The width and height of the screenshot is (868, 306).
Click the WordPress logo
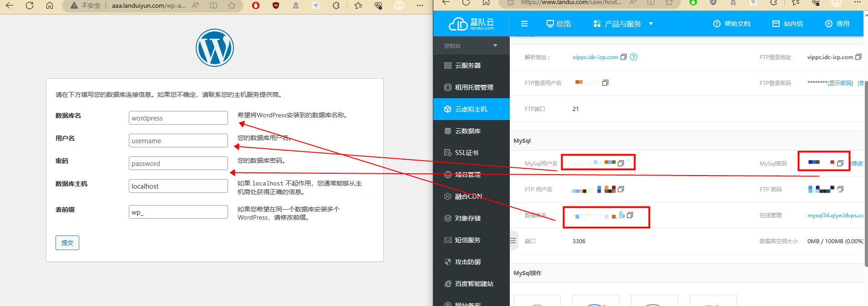pos(215,48)
